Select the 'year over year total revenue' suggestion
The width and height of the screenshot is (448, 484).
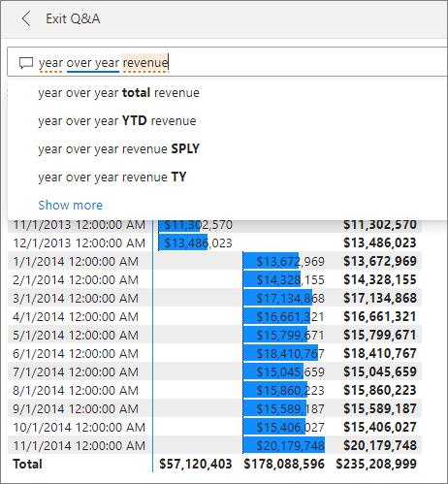119,93
